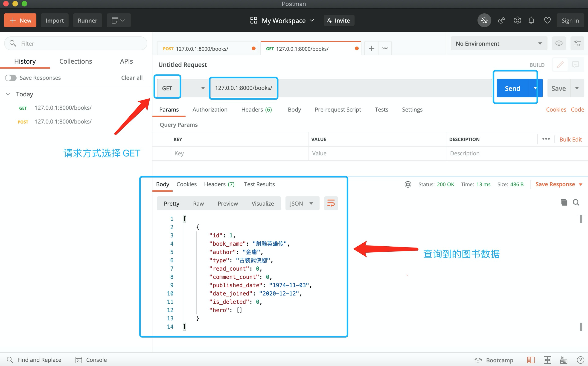
Task: Open the capture requests satellite icon
Action: [501, 20]
